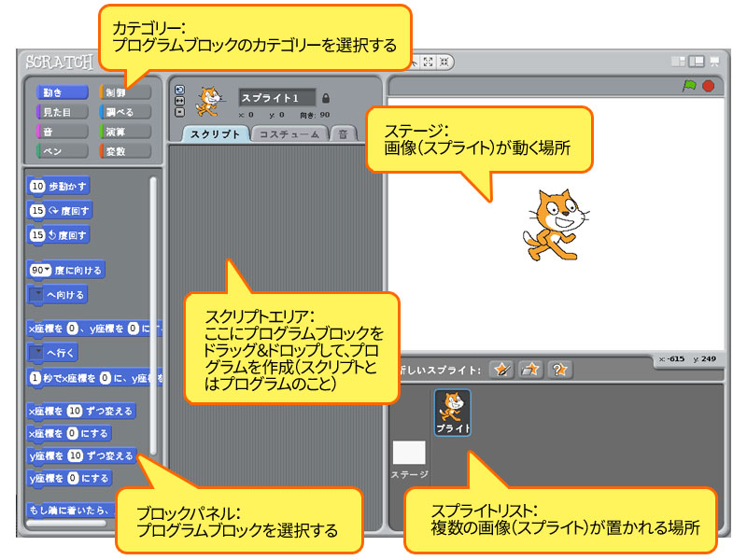
Task: Select the スプライト1 thumbnail in sprite list
Action: pyautogui.click(x=451, y=411)
